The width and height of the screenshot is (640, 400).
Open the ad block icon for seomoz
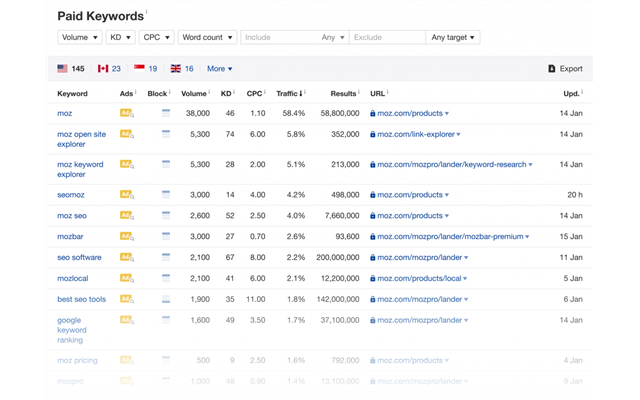(x=166, y=194)
